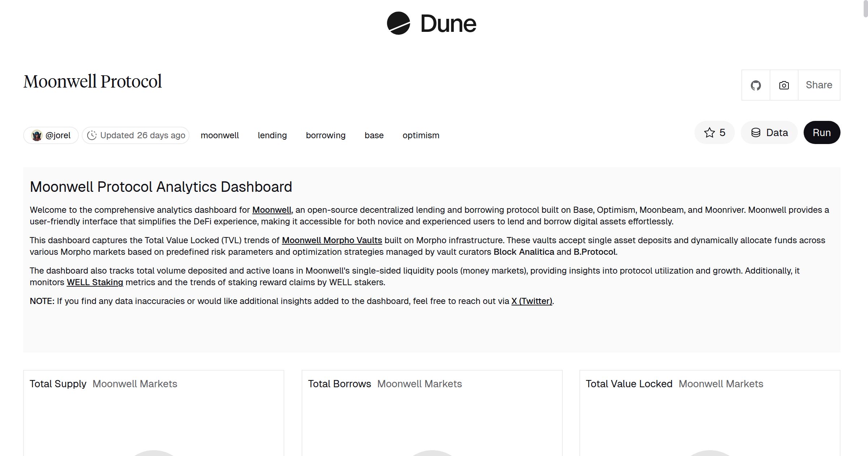Screen dimensions: 868x456
Task: Follow the X (Twitter) link
Action: point(531,301)
